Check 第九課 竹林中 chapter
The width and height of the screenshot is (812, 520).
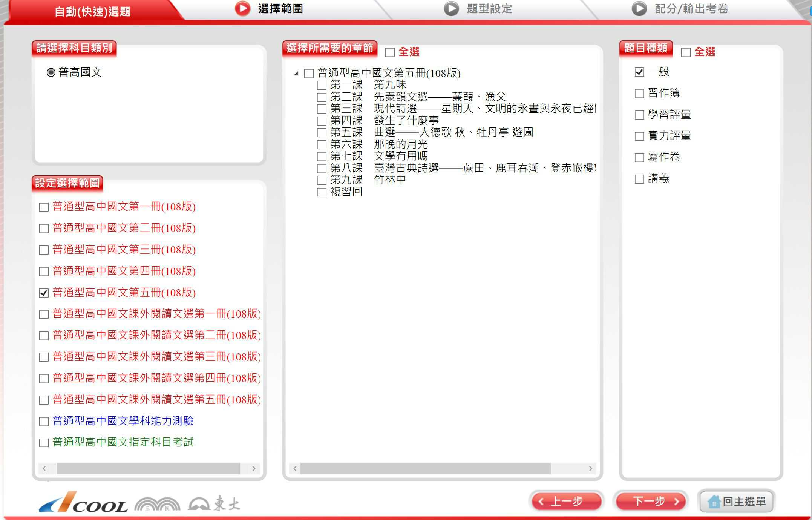[x=322, y=180]
